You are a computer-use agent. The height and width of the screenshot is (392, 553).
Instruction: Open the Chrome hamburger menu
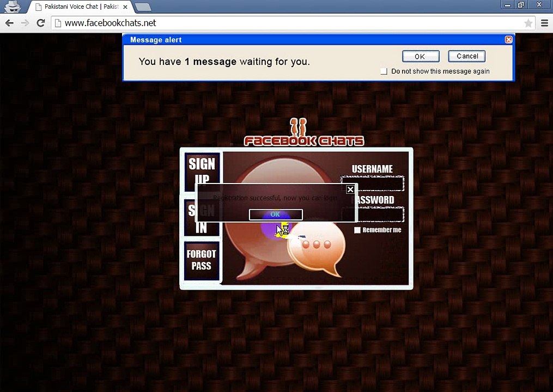(x=544, y=23)
